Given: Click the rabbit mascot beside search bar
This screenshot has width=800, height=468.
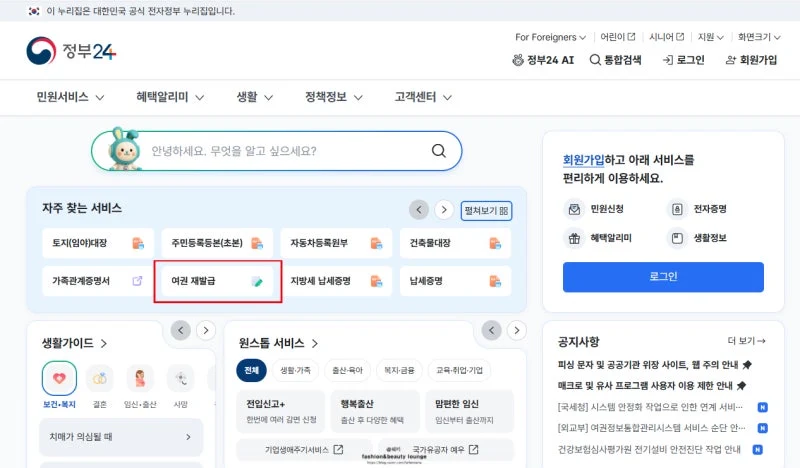Looking at the screenshot, I should pyautogui.click(x=123, y=149).
